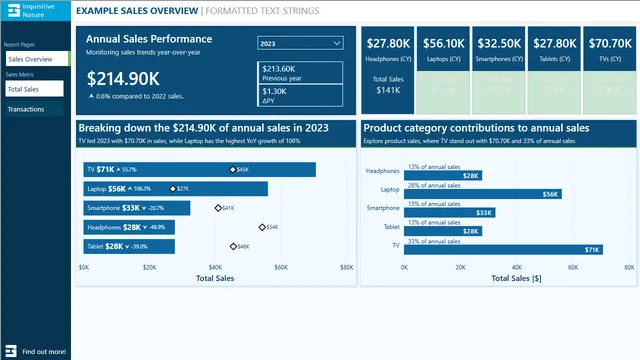Open the Sales Overview report page

click(x=38, y=59)
